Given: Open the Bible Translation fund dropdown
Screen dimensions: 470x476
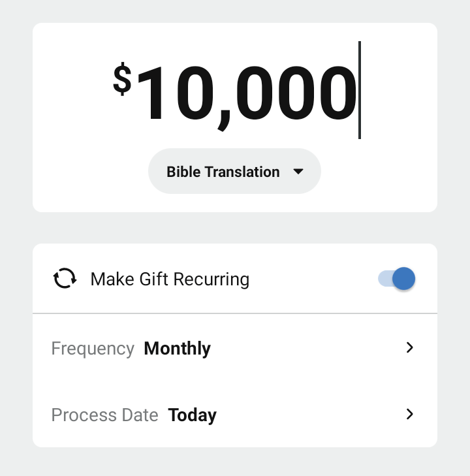Looking at the screenshot, I should (x=234, y=172).
